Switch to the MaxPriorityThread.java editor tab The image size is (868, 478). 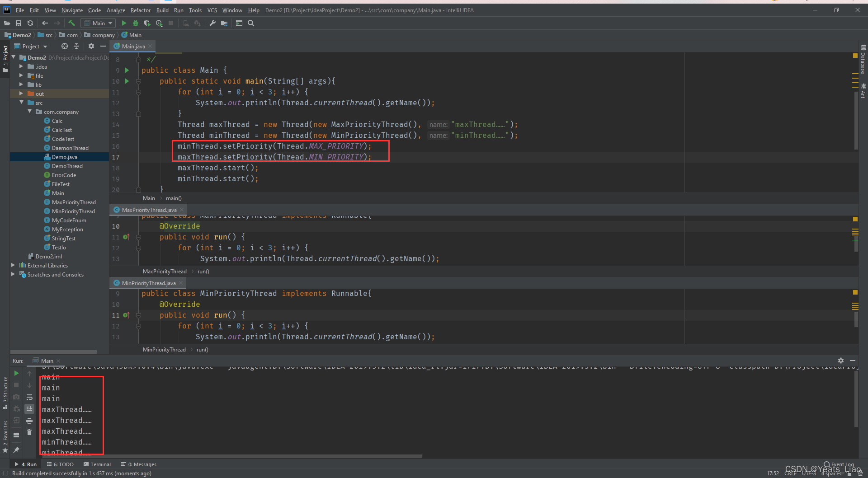(149, 210)
